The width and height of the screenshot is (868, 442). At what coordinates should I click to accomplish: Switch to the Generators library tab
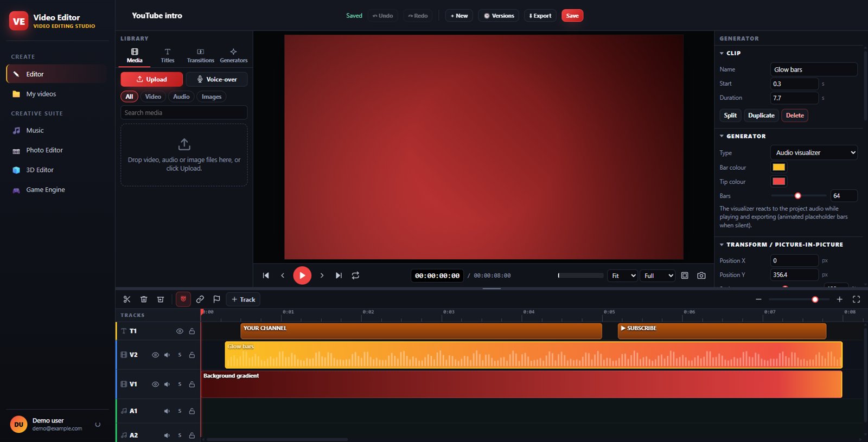[234, 56]
